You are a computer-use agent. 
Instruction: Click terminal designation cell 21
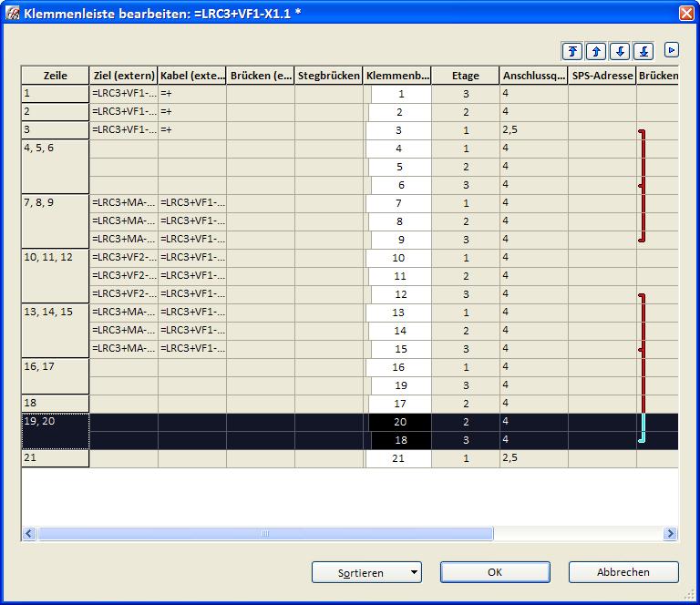[x=398, y=458]
